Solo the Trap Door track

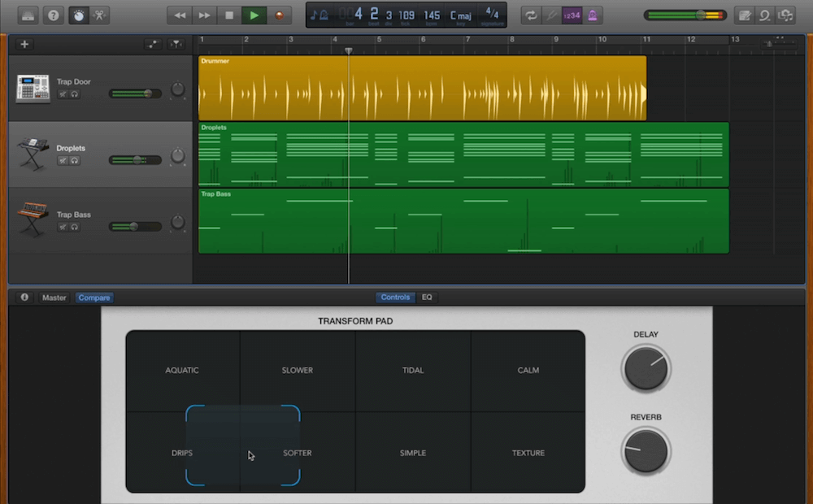[x=75, y=93]
